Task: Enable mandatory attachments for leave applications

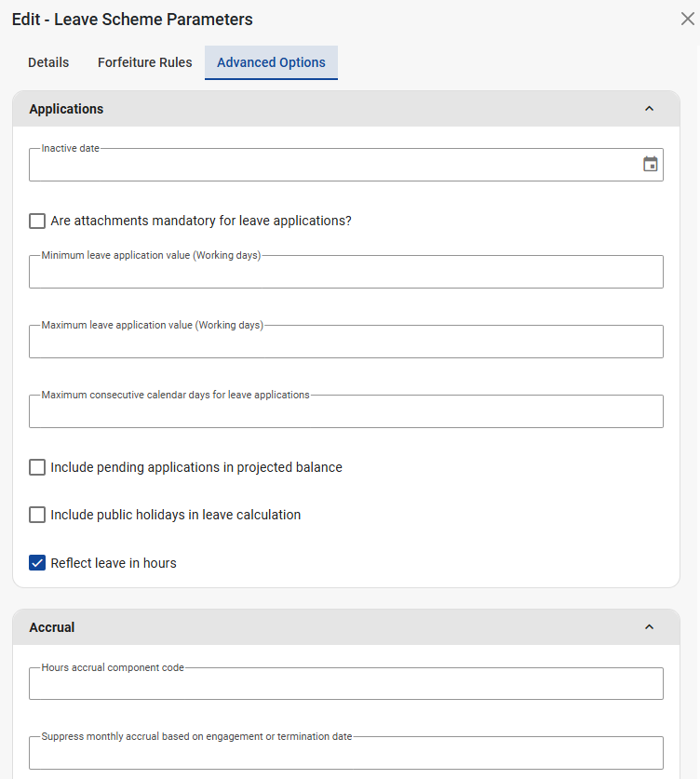Action: pos(37,222)
